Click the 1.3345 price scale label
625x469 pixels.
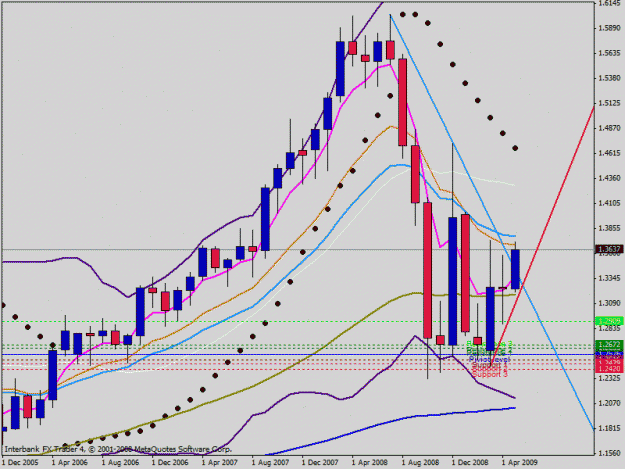pos(609,278)
